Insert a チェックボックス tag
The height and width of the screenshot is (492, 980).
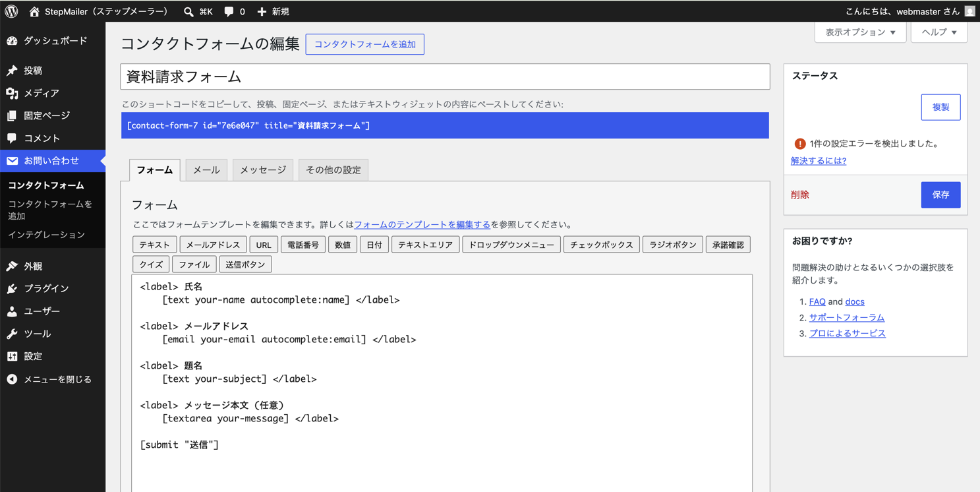click(602, 245)
